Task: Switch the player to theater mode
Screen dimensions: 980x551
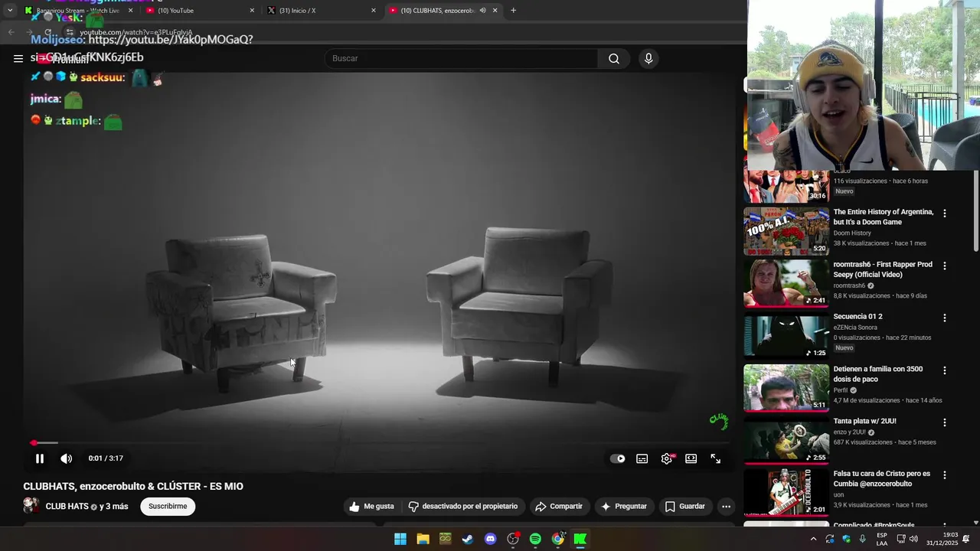Action: pos(691,458)
